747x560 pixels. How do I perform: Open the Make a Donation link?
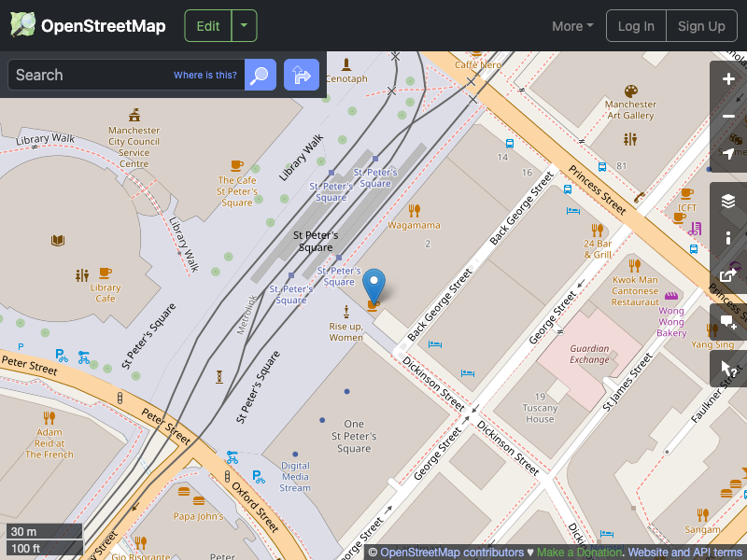point(579,552)
